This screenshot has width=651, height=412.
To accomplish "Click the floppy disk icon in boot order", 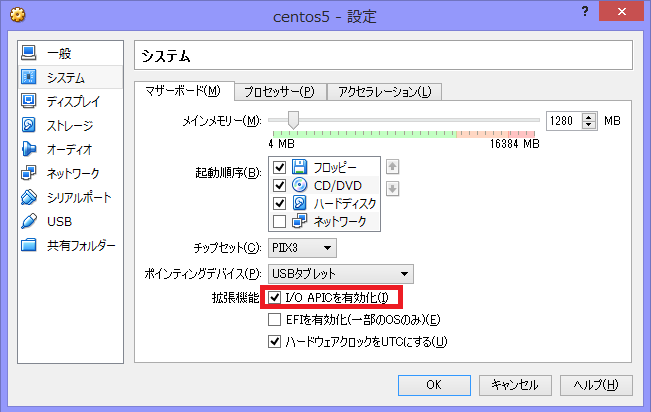I will (299, 167).
